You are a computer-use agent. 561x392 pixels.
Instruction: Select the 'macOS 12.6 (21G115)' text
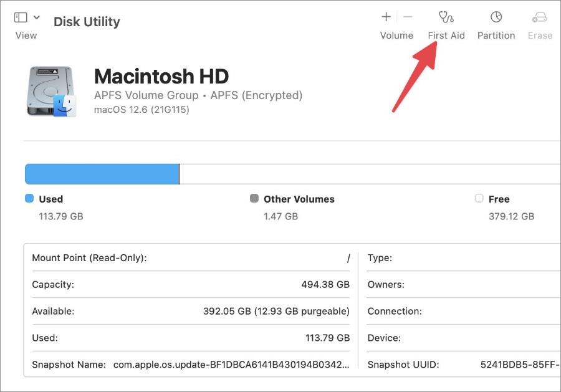click(x=141, y=110)
